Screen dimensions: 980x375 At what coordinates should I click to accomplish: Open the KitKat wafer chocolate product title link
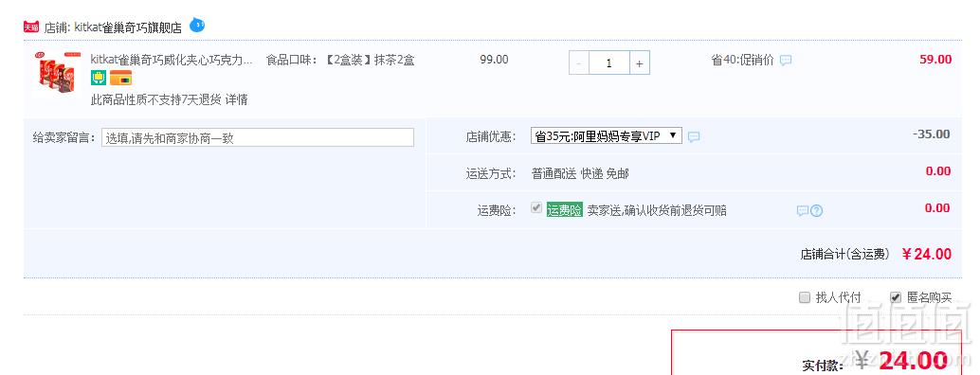172,60
